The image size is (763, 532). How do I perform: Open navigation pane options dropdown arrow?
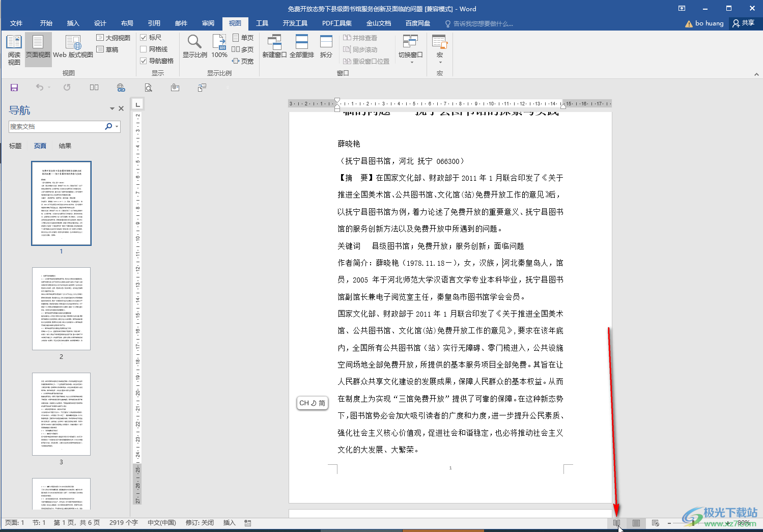click(112, 108)
